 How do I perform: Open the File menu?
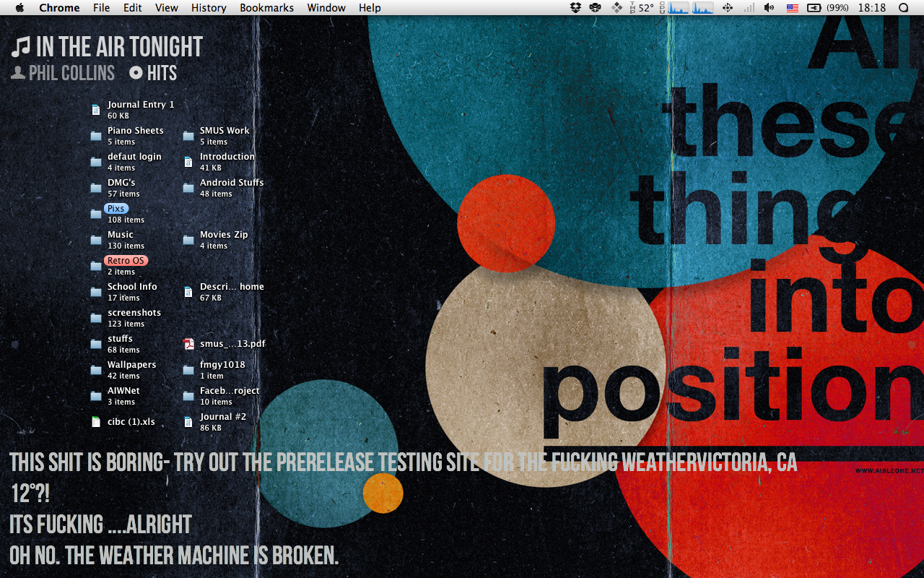click(x=102, y=8)
